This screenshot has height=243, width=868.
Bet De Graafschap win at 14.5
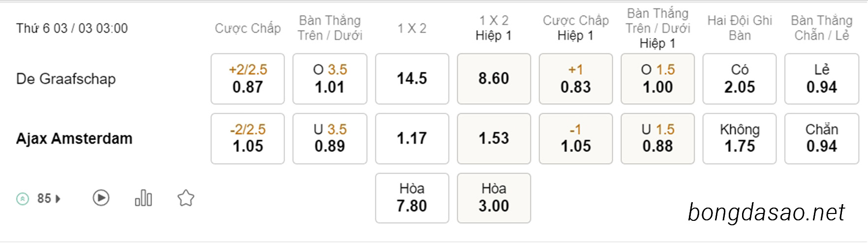tap(412, 79)
